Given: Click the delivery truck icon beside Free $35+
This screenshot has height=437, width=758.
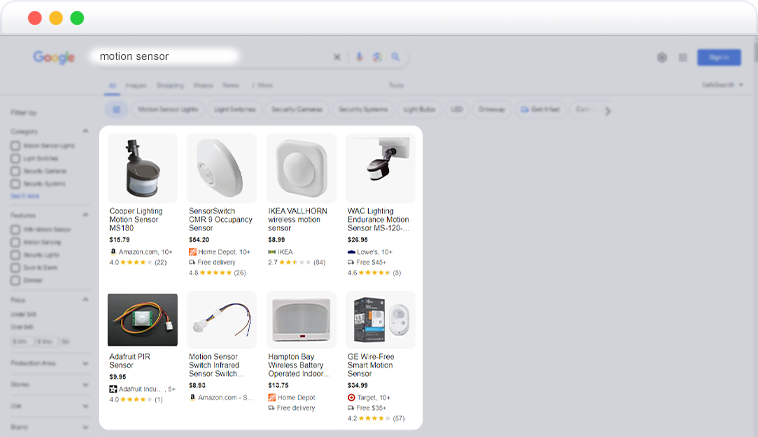Looking at the screenshot, I should tap(351, 408).
